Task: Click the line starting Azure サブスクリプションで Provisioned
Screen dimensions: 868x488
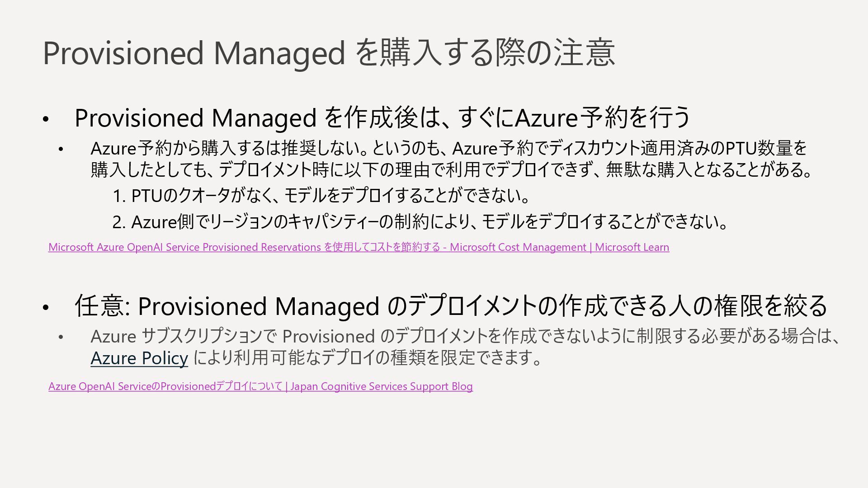Action: coord(466,336)
